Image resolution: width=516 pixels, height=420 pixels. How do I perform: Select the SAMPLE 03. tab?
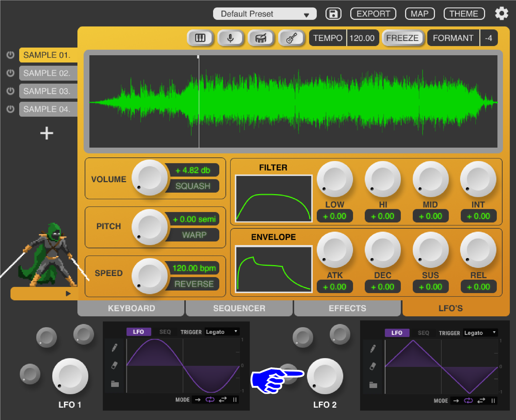(48, 91)
